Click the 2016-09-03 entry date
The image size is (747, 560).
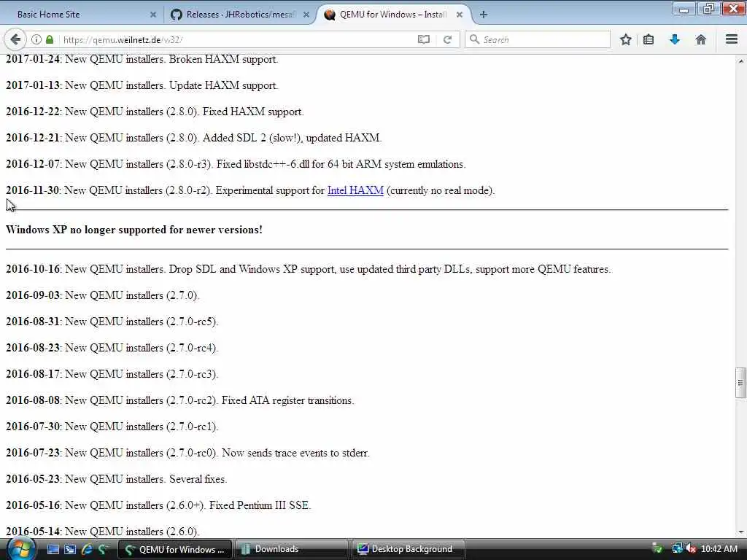pos(33,295)
